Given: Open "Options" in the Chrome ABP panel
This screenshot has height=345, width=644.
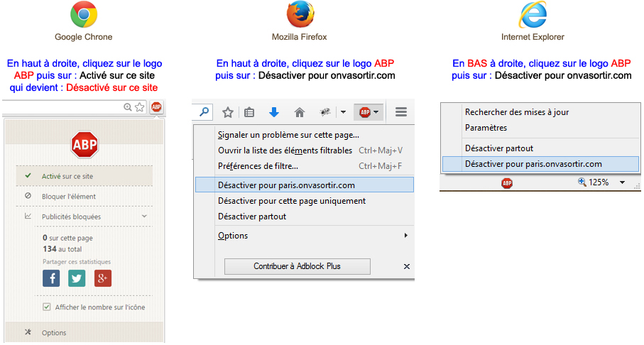Looking at the screenshot, I should tap(54, 332).
